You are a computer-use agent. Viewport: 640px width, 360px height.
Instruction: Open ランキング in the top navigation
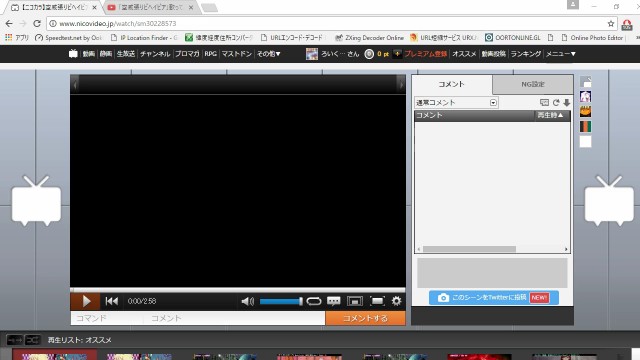[526, 54]
